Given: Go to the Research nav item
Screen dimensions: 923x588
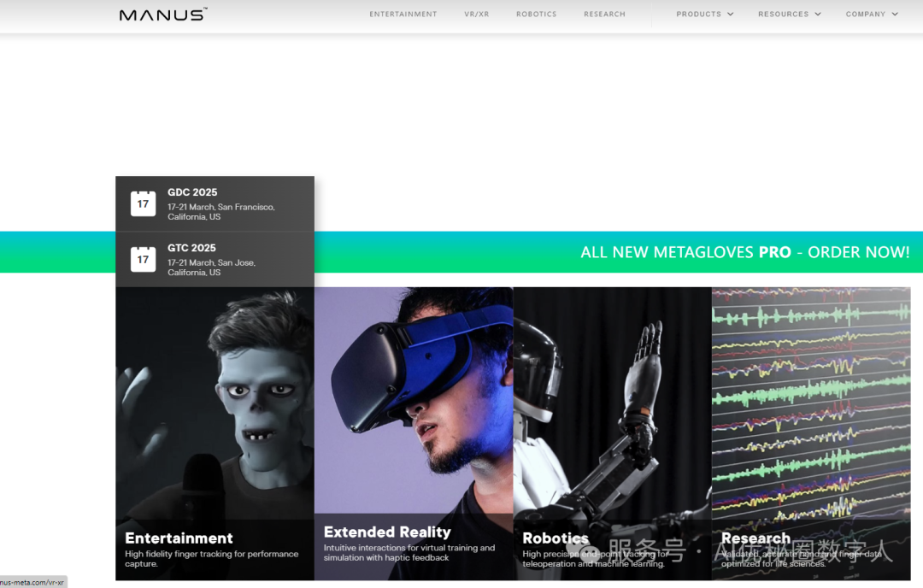Looking at the screenshot, I should (x=604, y=15).
